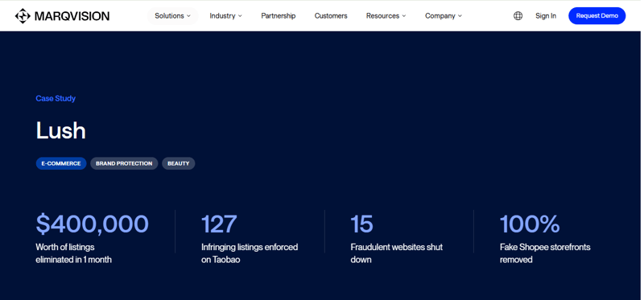Screen dimensions: 644x300
Task: Expand the Solutions dropdown menu
Action: (172, 16)
